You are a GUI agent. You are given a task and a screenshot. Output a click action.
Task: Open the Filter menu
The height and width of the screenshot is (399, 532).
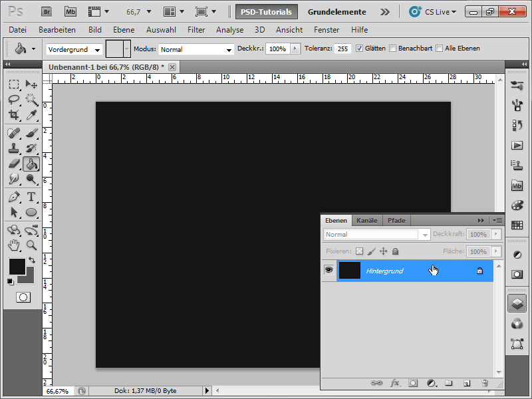(x=196, y=30)
